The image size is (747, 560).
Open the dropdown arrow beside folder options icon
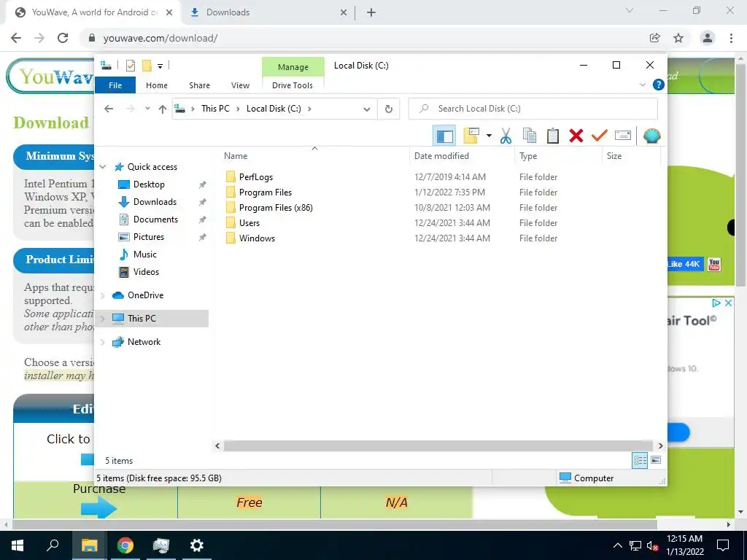coord(489,136)
